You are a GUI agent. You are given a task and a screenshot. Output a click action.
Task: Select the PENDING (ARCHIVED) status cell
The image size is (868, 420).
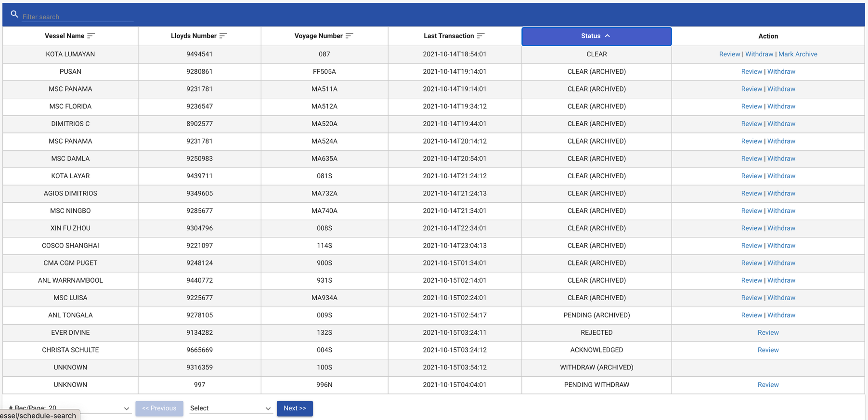(x=596, y=315)
